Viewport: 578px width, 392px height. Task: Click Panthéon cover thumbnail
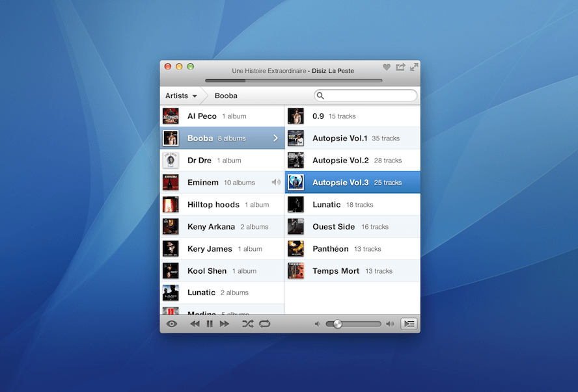[x=296, y=248]
